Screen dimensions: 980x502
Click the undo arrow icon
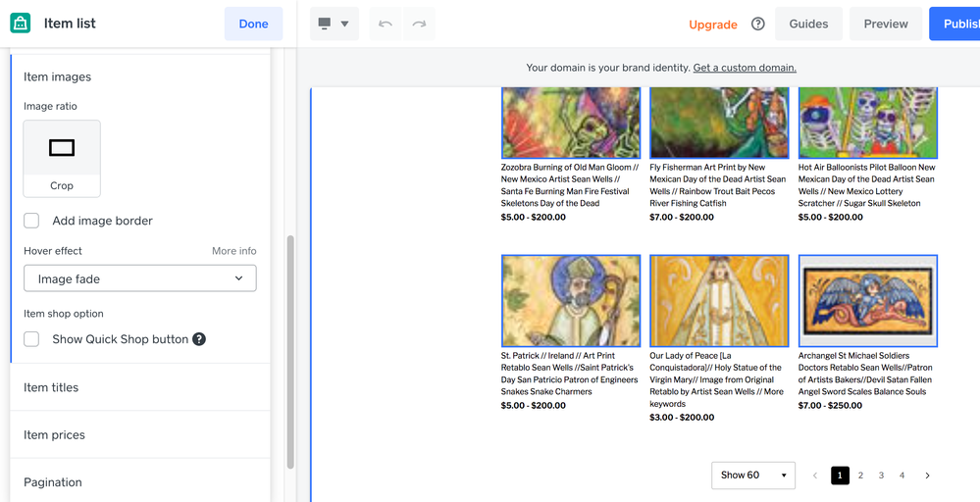[386, 24]
